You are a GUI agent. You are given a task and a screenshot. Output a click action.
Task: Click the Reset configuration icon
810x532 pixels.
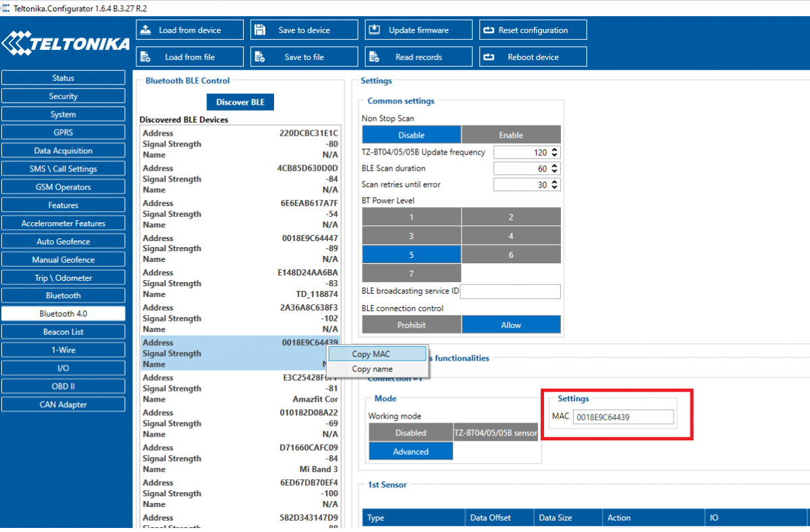(489, 30)
